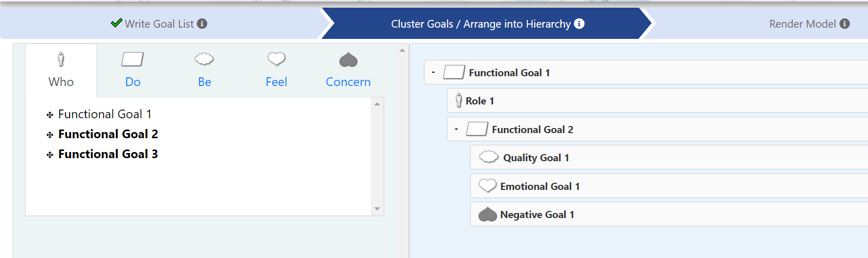The image size is (868, 258).
Task: Click the info icon beside Render Model
Action: coord(844,24)
